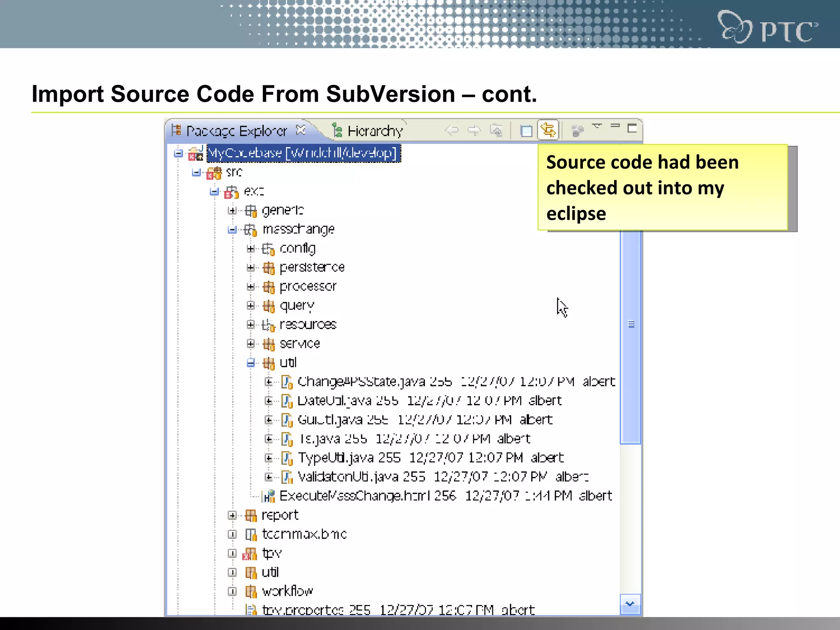Click the resources package icon
840x630 pixels.
pyautogui.click(x=268, y=325)
